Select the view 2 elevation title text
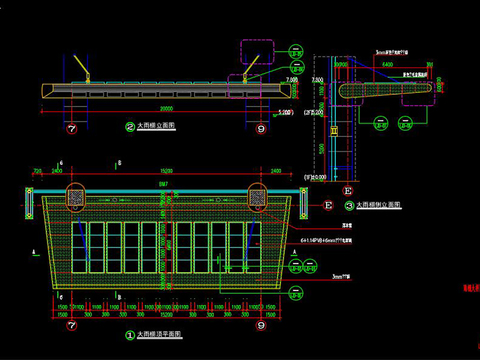The width and height of the screenshot is (480, 360). (156, 126)
